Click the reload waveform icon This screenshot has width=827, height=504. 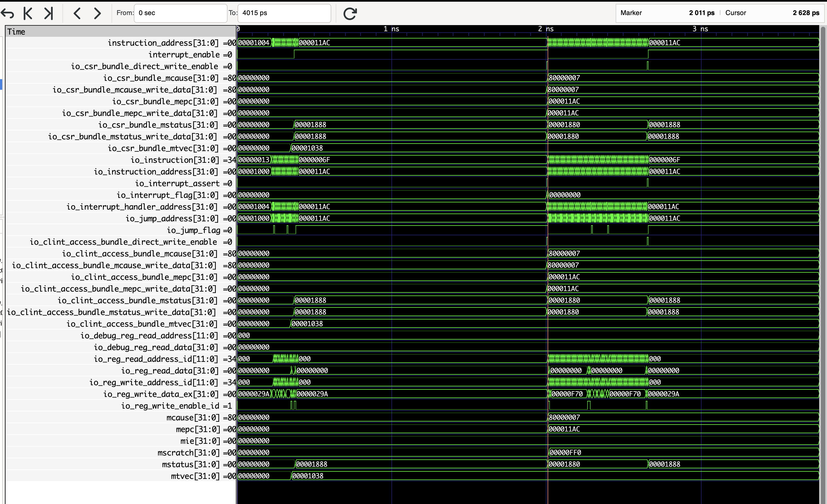click(x=350, y=13)
